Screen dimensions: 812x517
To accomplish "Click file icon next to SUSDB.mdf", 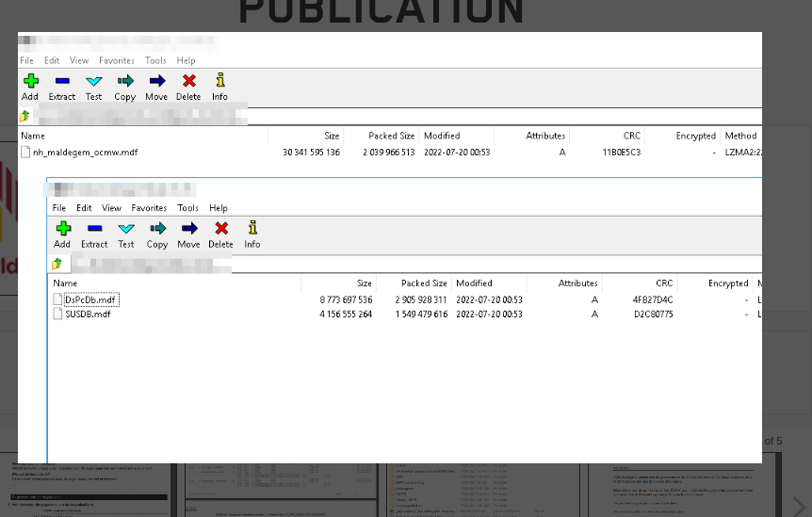I will coord(57,315).
